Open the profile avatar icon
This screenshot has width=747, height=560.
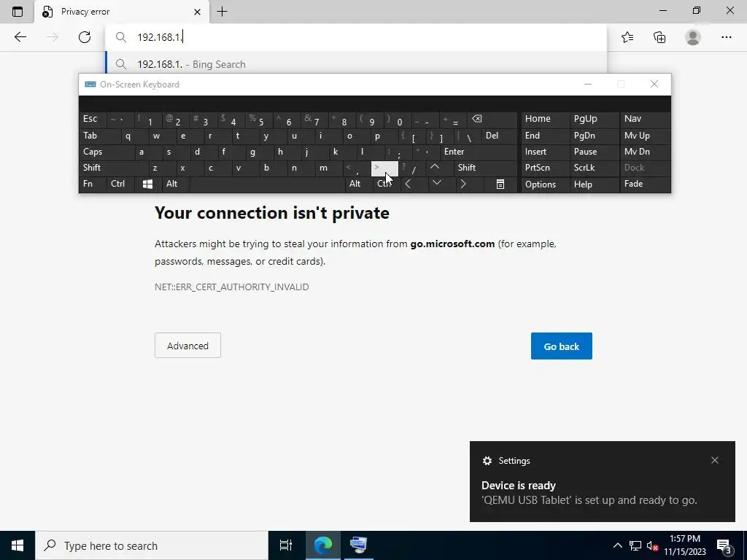point(693,37)
